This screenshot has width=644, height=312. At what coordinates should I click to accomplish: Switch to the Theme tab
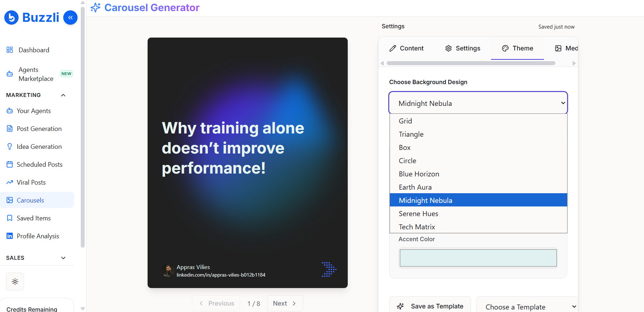click(517, 48)
